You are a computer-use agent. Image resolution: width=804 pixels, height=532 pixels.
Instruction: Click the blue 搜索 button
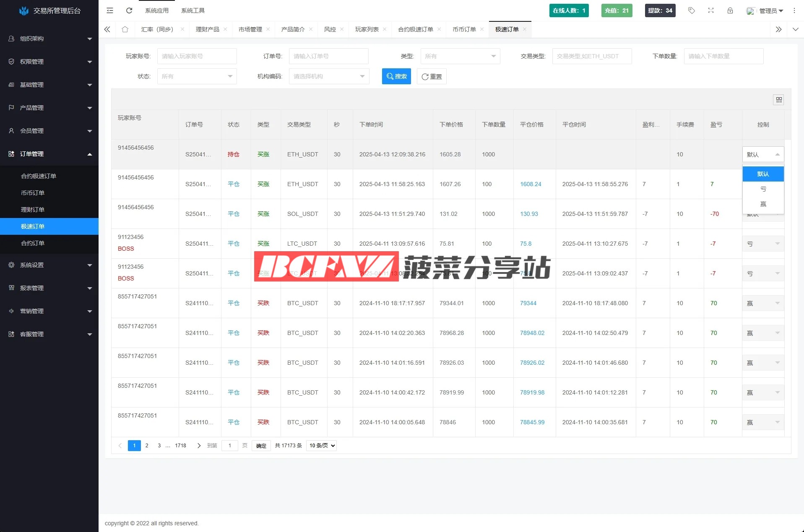396,76
